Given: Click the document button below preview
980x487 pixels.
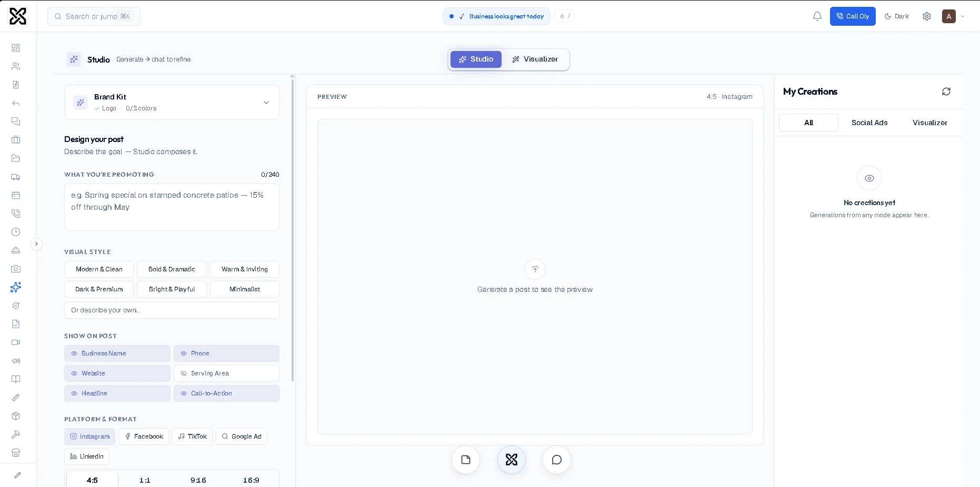Looking at the screenshot, I should pyautogui.click(x=466, y=460).
